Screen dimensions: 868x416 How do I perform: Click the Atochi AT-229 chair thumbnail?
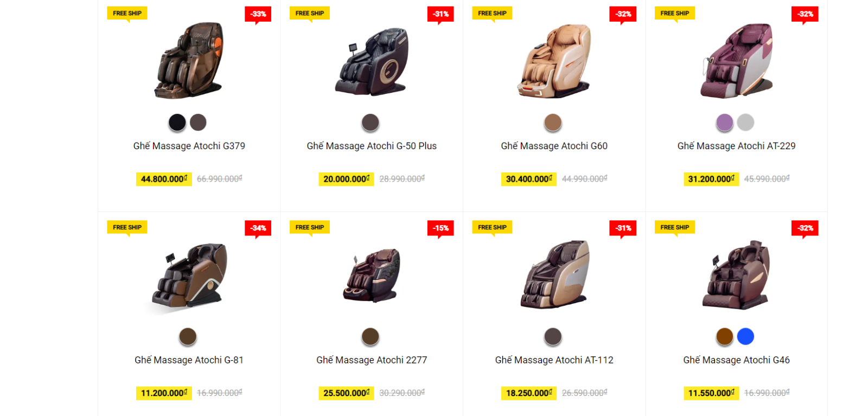coord(736,60)
